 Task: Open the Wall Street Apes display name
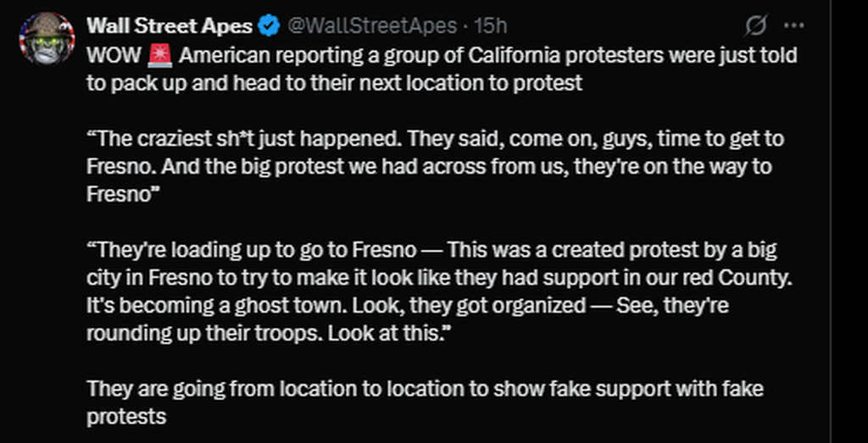pos(170,26)
